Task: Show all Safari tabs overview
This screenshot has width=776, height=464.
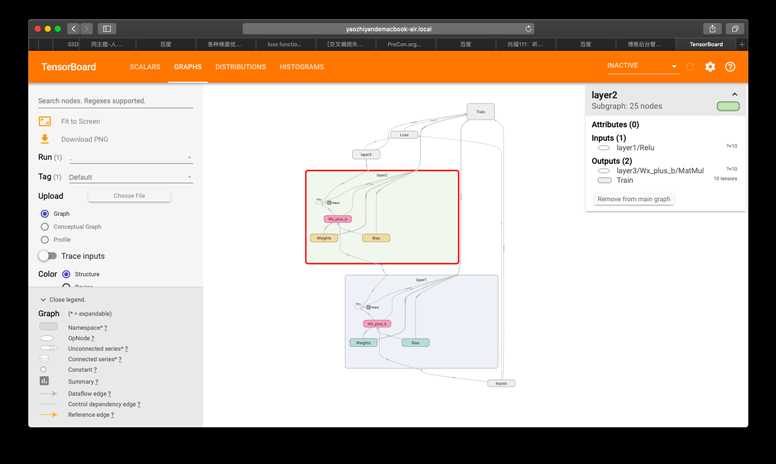Action: tap(735, 29)
